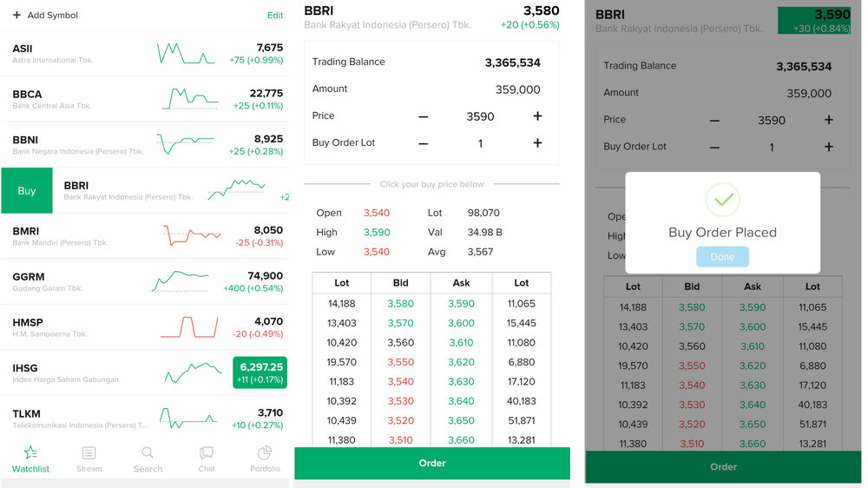Select bid price 3,580 in middle table

tap(401, 304)
